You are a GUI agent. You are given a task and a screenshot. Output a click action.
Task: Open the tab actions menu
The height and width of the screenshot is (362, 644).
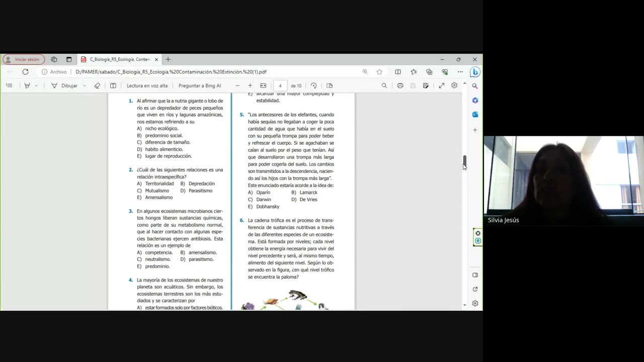[x=69, y=59]
